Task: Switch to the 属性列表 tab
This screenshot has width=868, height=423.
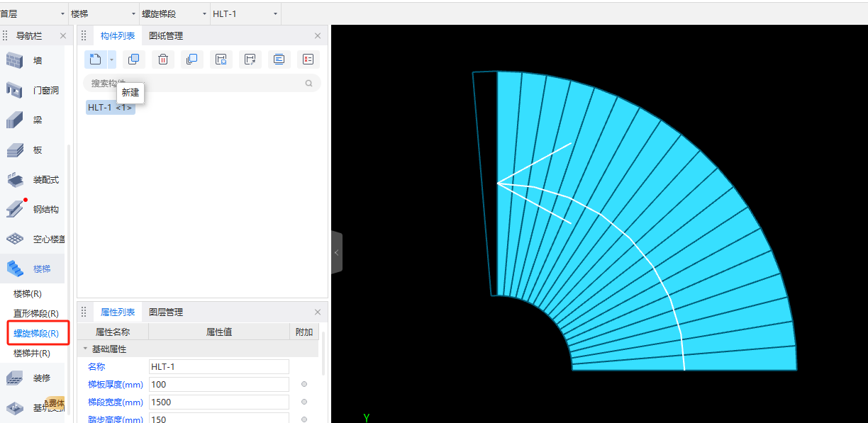Action: coord(118,312)
